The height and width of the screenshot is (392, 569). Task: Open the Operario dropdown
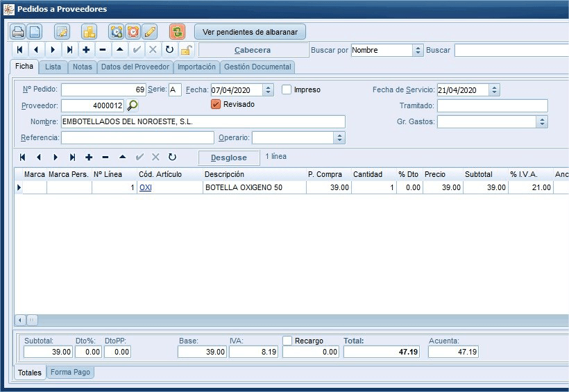pyautogui.click(x=339, y=137)
